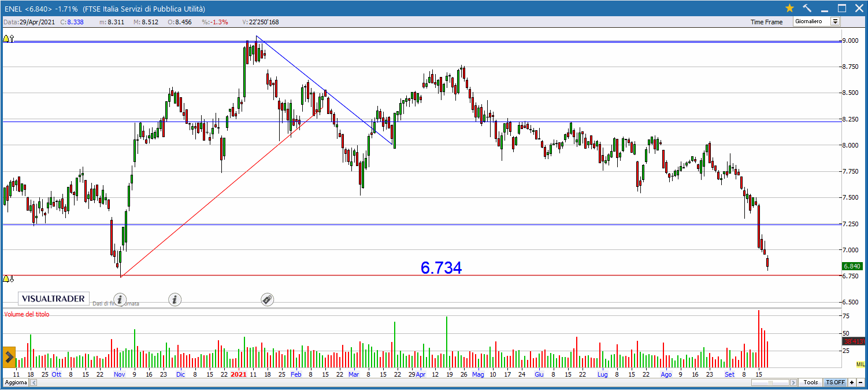The height and width of the screenshot is (390, 868).
Task: Expand the orange side panel arrow
Action: pos(9,358)
